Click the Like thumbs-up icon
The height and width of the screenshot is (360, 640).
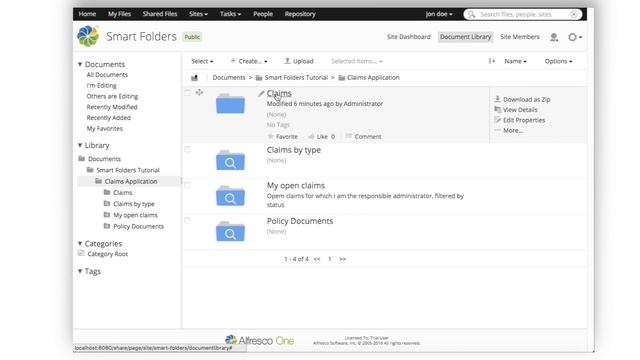click(x=311, y=136)
